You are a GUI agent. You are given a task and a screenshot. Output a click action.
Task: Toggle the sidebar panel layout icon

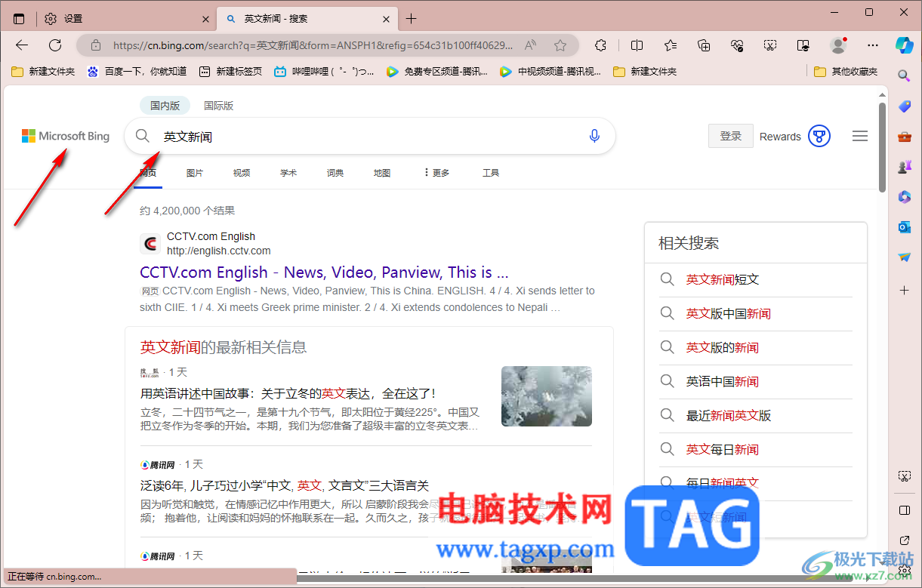[x=904, y=510]
